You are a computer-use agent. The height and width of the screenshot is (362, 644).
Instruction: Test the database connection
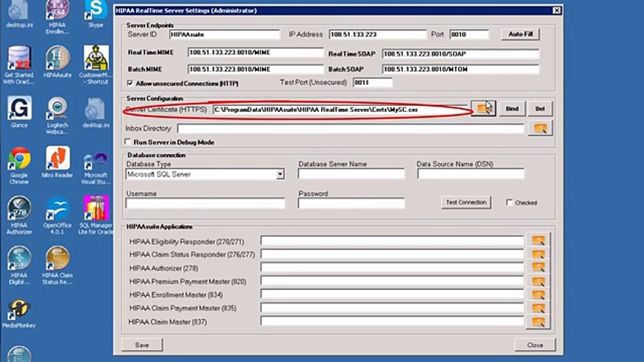[x=466, y=203]
